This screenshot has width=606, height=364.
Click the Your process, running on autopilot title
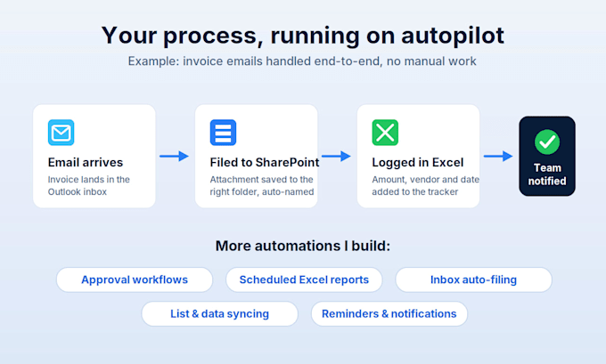tap(303, 36)
